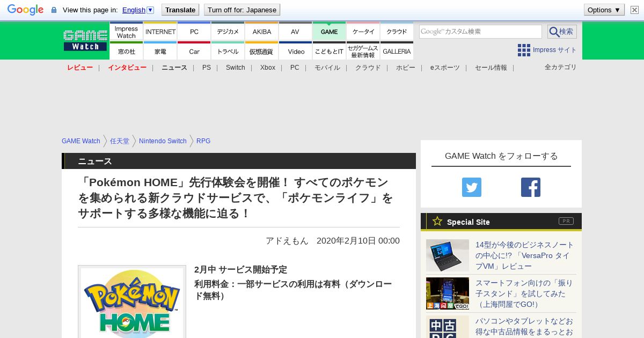
Task: Open the VersaPro laptop thumbnail
Action: pos(448,255)
